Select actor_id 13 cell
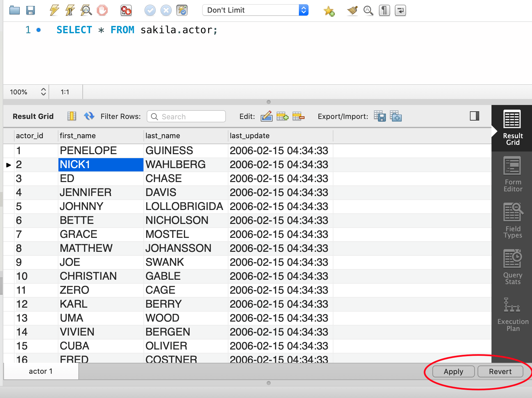The image size is (532, 398). coord(36,318)
